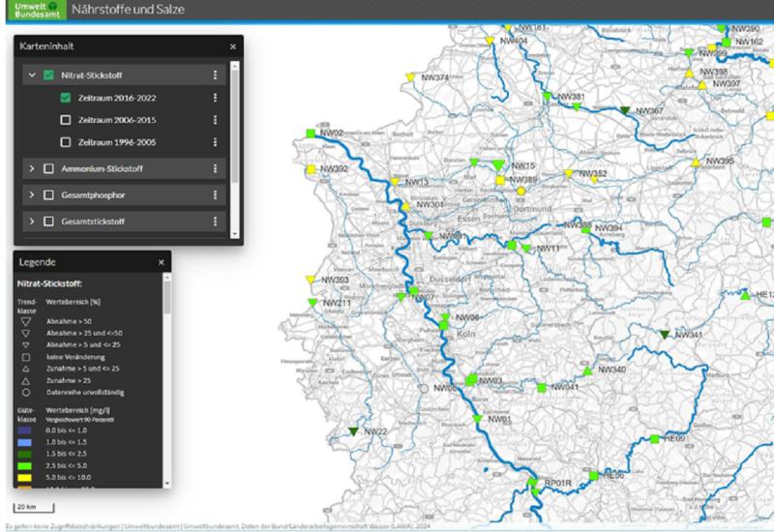Select green square marker HE09
The image size is (774, 532).
tap(655, 439)
